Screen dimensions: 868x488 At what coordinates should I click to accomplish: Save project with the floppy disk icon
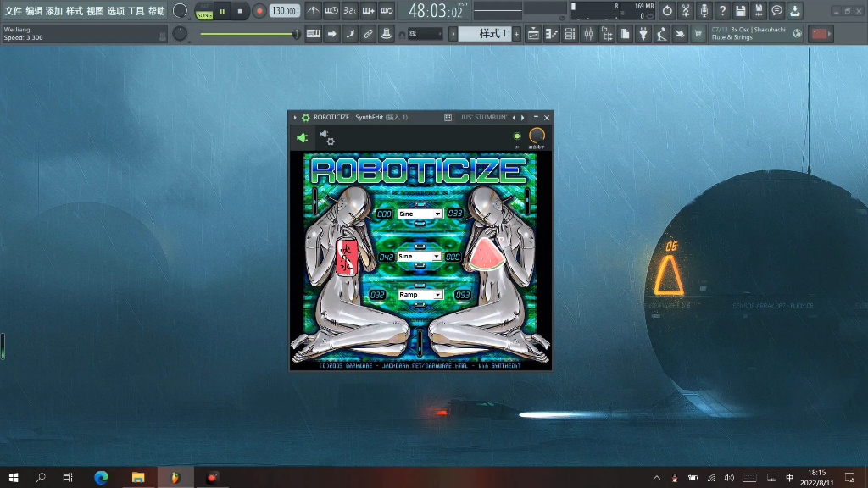740,10
